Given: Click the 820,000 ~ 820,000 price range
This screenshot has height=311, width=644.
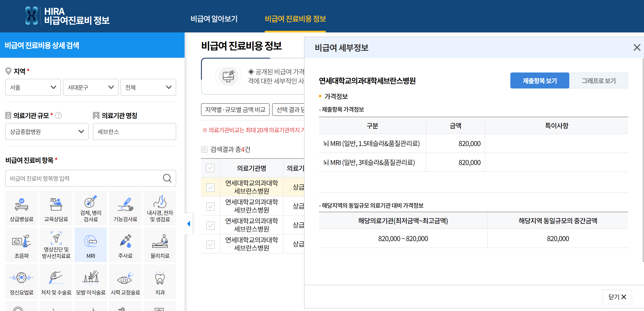Looking at the screenshot, I should point(403,239).
